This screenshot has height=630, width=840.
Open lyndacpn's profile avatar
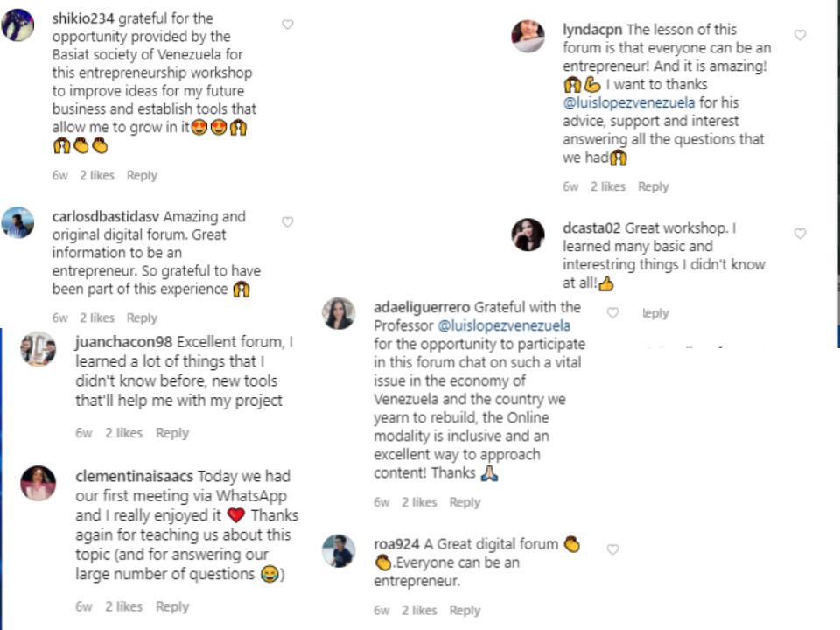point(528,37)
